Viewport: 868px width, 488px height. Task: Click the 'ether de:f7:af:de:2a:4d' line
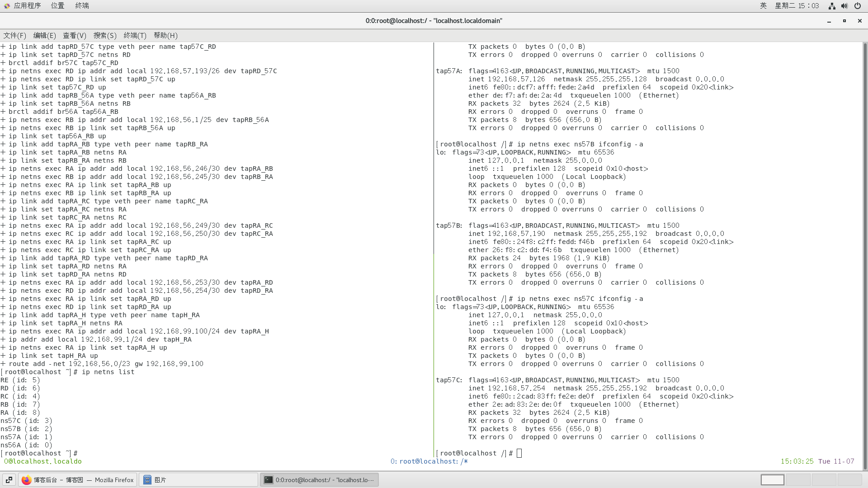click(574, 95)
